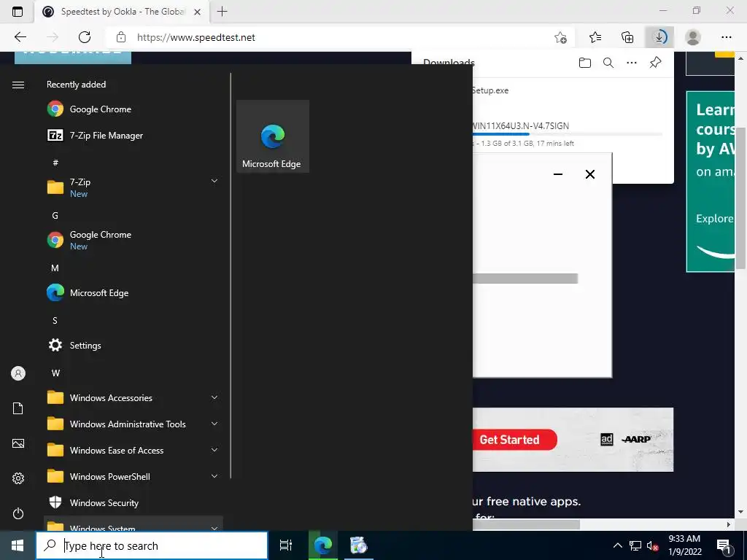Click the WIN11X64U3.N-V4.7SIGN download
The height and width of the screenshot is (560, 747).
click(x=521, y=125)
